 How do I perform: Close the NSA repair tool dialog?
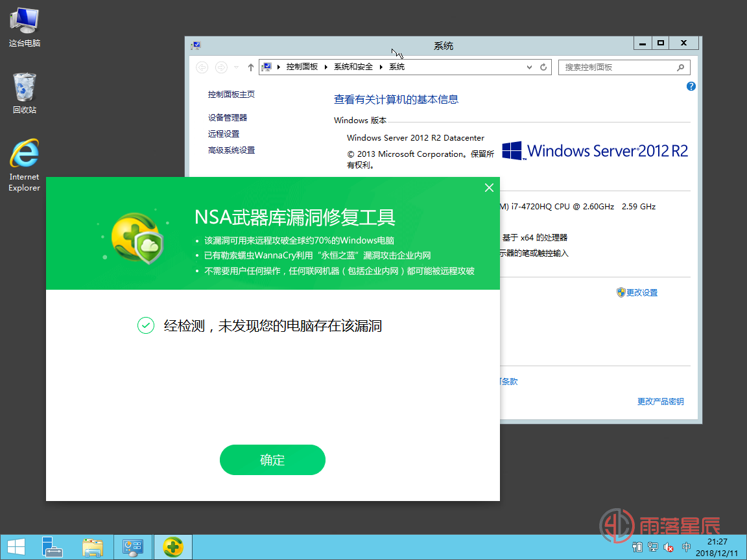coord(489,187)
